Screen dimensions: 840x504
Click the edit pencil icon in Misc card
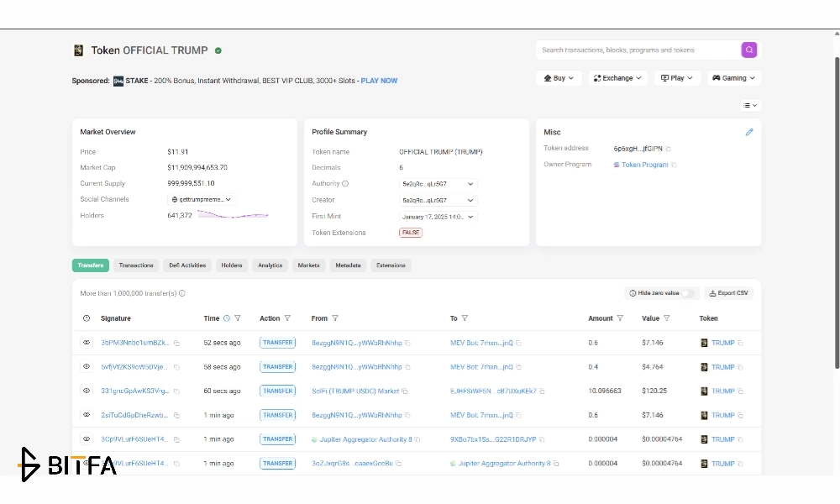coord(749,132)
